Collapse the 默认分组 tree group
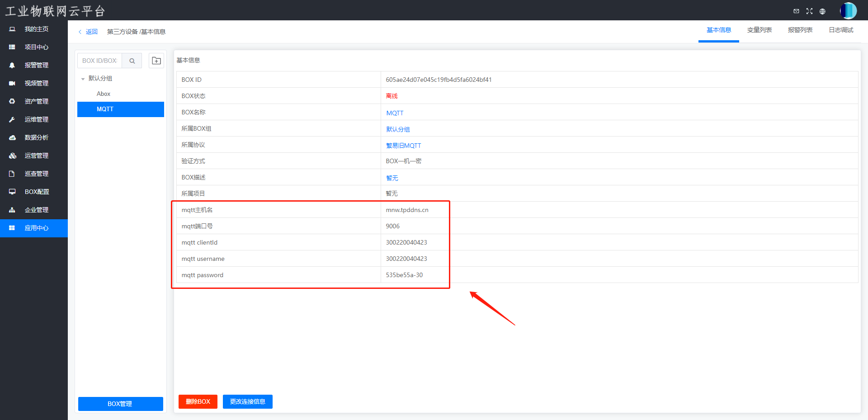This screenshot has width=868, height=420. [x=83, y=79]
